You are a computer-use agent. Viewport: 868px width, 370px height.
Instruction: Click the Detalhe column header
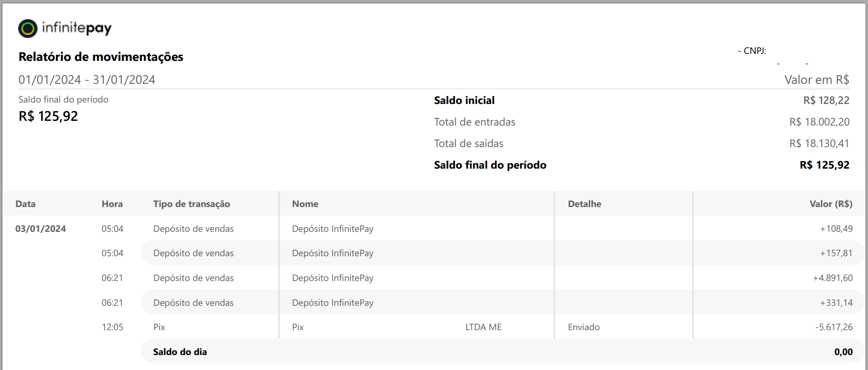pyautogui.click(x=584, y=204)
